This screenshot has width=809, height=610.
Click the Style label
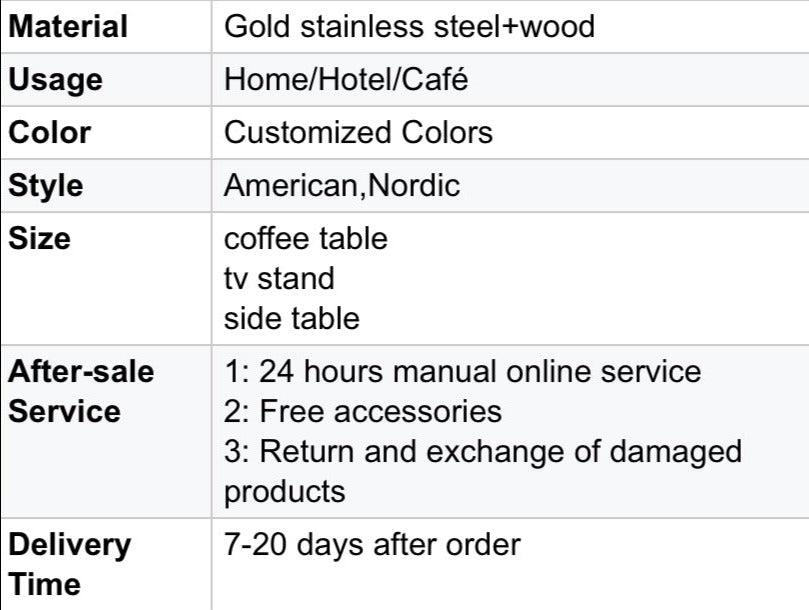[46, 186]
